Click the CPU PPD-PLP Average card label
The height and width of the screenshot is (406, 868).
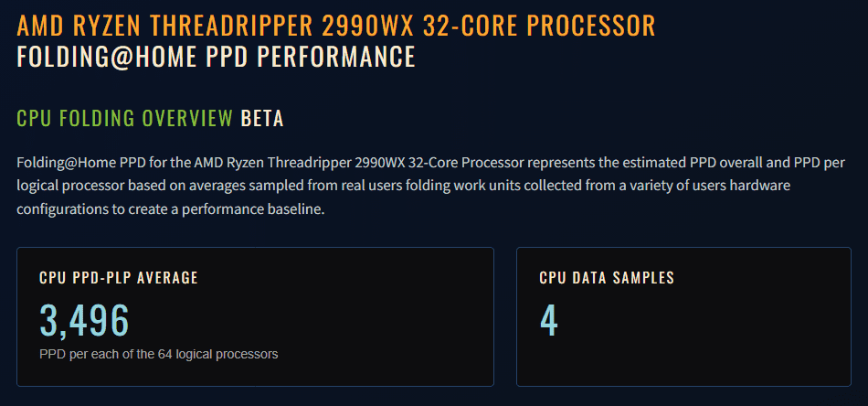click(119, 278)
